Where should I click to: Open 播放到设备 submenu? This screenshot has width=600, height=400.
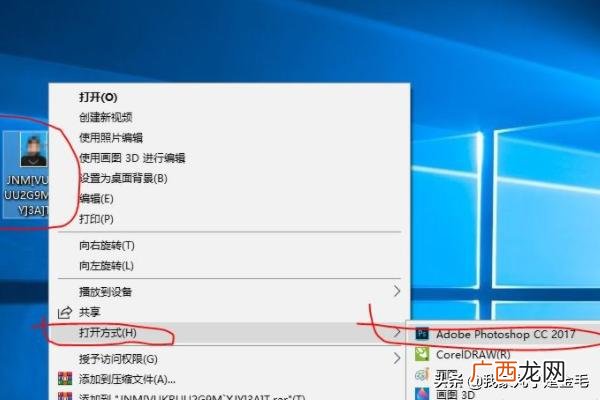tap(106, 292)
